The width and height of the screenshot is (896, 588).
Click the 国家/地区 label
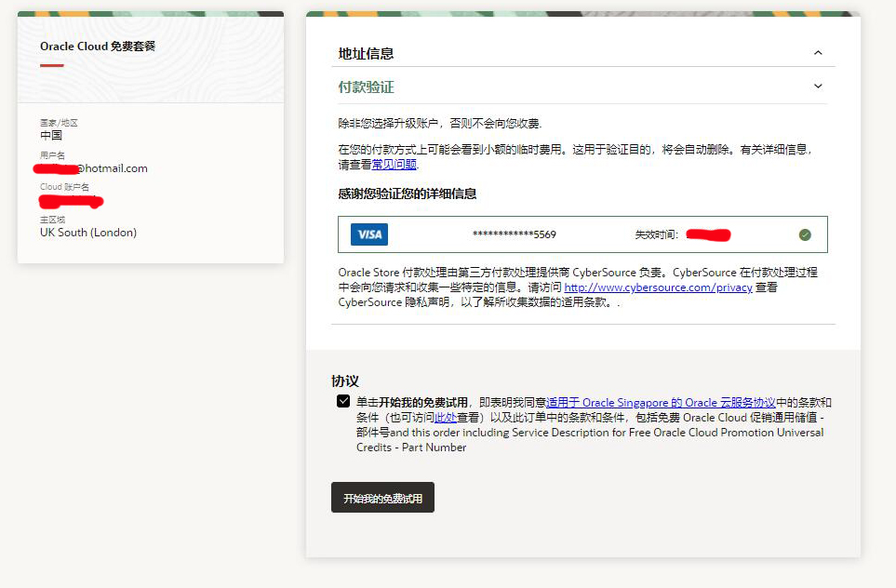[59, 123]
